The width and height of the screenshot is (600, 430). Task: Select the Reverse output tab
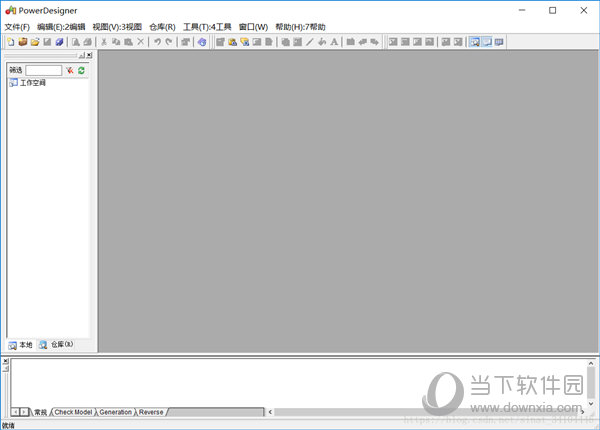pyautogui.click(x=151, y=412)
